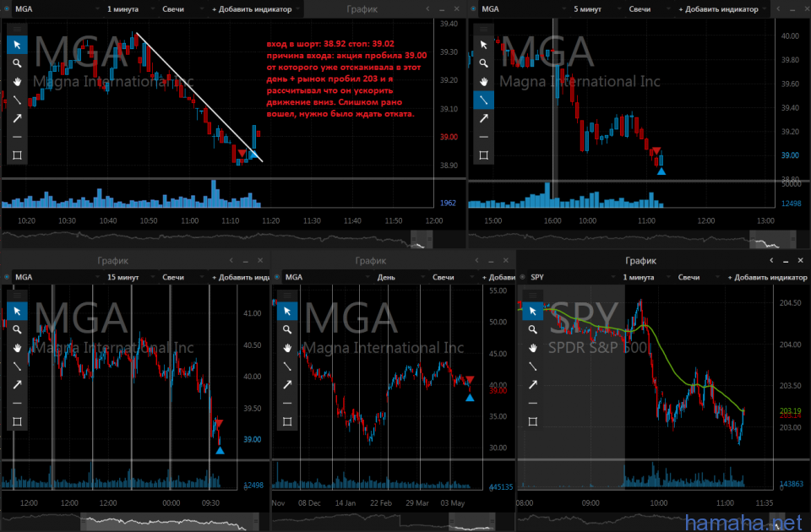Activate zoom magnifier in MGA 5-minute chart
The image size is (811, 532).
483,63
